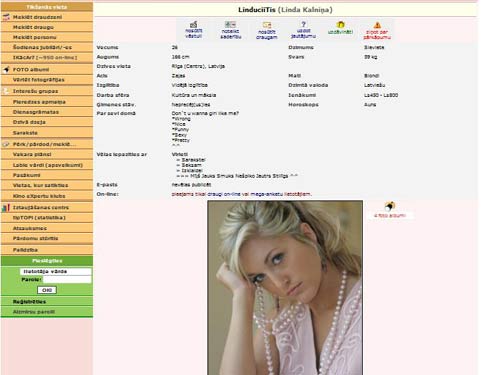
Task: Click the blue question mark icon
Action: click(303, 24)
